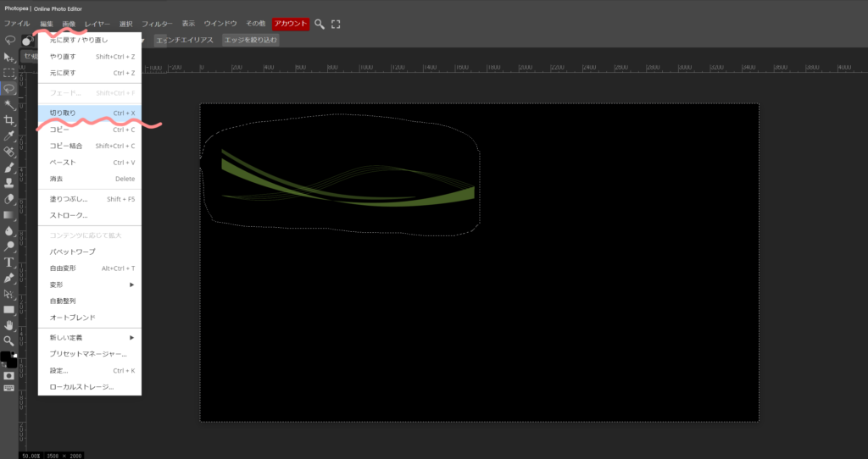Image resolution: width=868 pixels, height=459 pixels.
Task: Pick the Crop tool
Action: 9,120
